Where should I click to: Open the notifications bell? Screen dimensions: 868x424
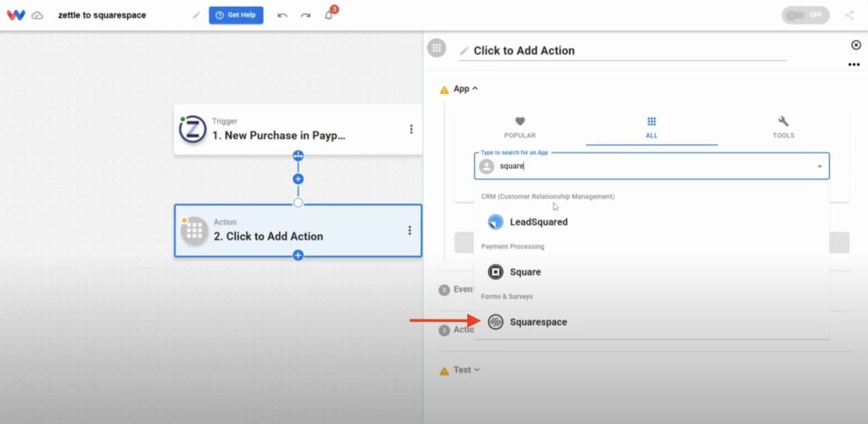pyautogui.click(x=329, y=15)
